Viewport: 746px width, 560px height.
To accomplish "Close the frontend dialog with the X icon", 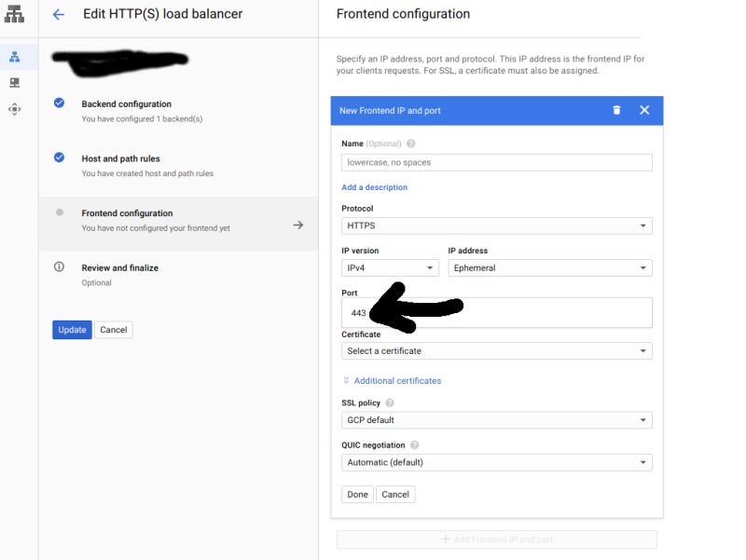I will 644,110.
